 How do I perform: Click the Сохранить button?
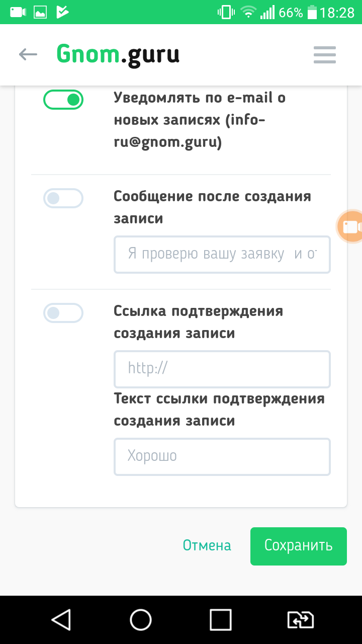coord(298,546)
